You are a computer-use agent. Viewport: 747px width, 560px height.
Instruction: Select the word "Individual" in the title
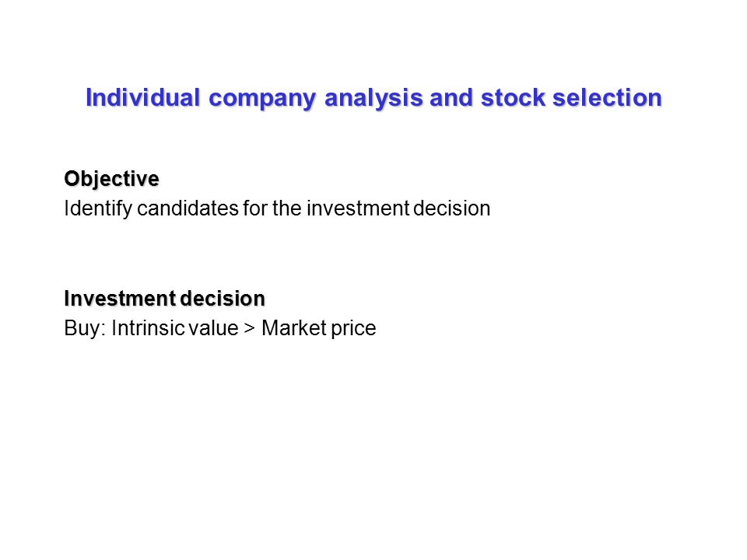click(x=142, y=97)
